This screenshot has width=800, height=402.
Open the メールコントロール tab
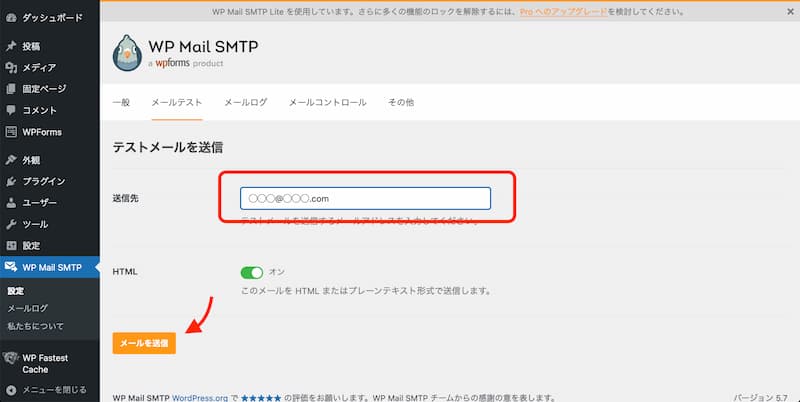pyautogui.click(x=328, y=102)
